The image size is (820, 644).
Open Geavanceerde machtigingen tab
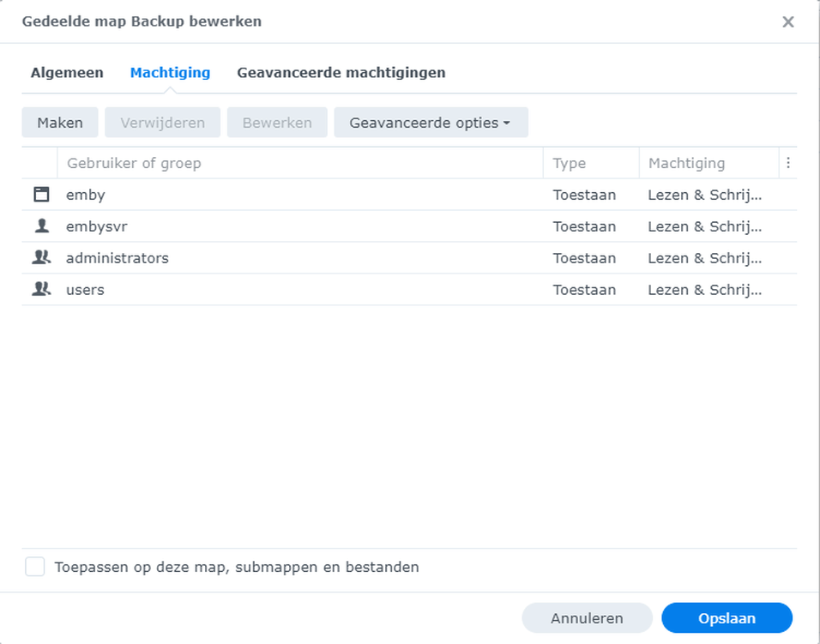point(341,73)
